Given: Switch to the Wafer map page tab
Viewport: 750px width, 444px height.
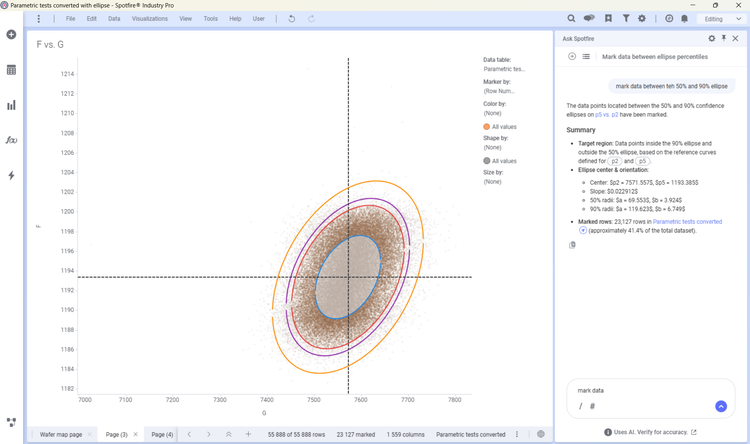Looking at the screenshot, I should (61, 434).
